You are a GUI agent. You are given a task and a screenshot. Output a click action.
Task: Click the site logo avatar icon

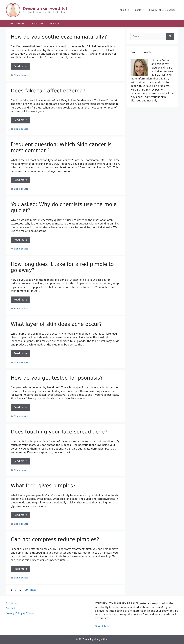pyautogui.click(x=13, y=10)
